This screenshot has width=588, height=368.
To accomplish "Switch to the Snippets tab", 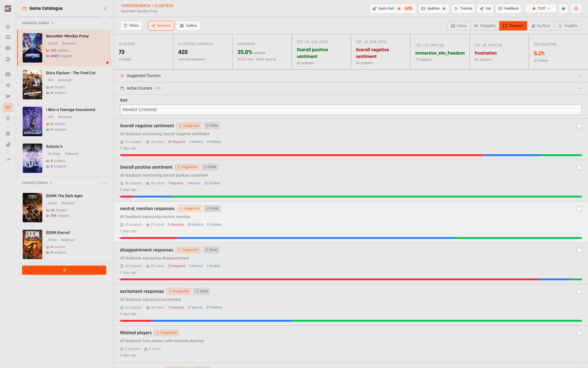I will click(485, 26).
